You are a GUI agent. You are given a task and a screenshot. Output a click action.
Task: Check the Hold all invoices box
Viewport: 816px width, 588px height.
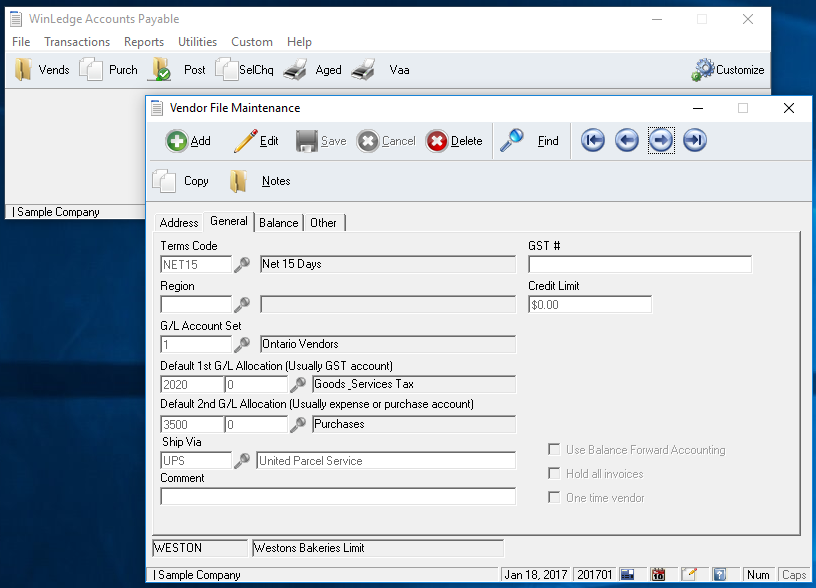555,474
